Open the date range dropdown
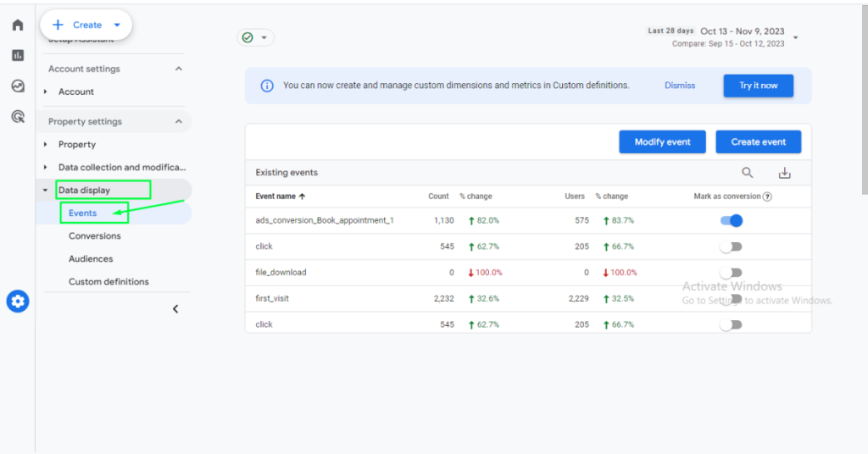868x454 pixels. pos(795,37)
